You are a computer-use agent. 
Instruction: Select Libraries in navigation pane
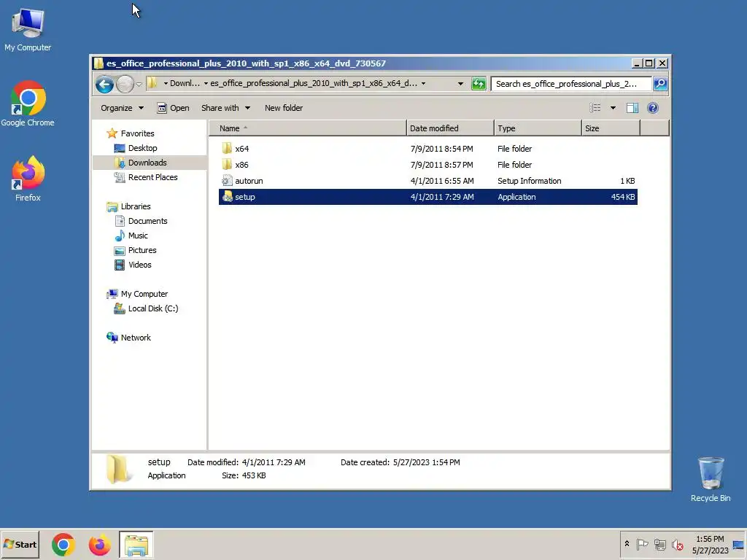tap(135, 206)
